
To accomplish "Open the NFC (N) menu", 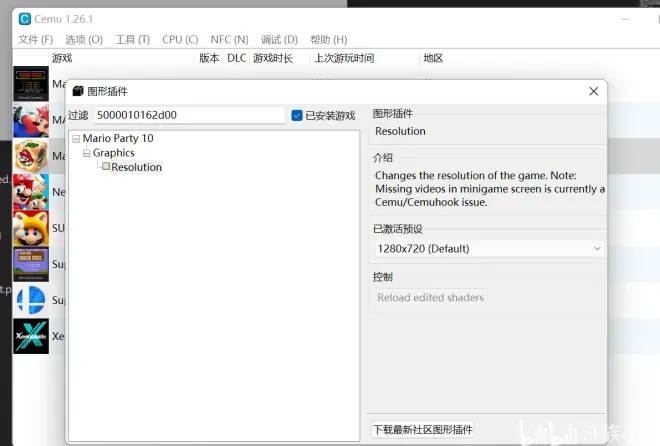I will pos(229,40).
